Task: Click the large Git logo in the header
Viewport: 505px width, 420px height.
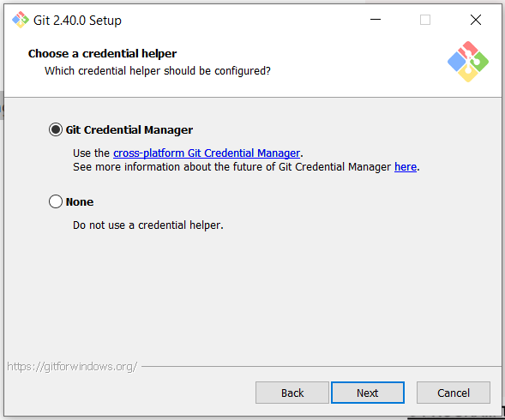Action: click(468, 62)
